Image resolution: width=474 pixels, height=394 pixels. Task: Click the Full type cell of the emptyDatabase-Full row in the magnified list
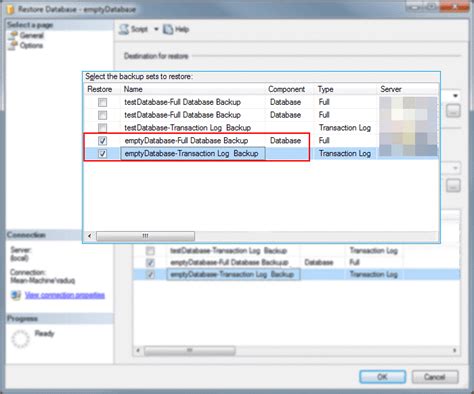[324, 141]
